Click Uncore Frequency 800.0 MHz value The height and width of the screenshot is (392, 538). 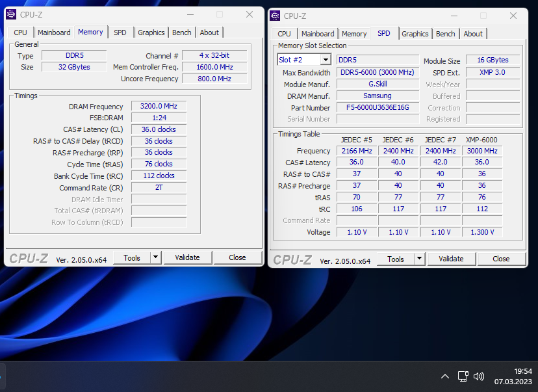[214, 79]
